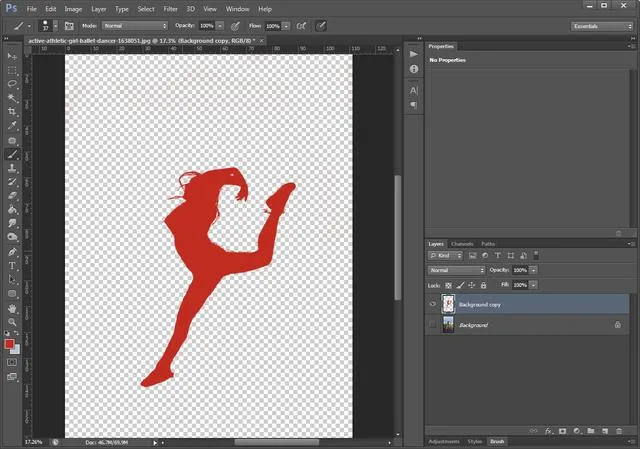Open the Filter menu
This screenshot has height=449, width=640.
click(x=170, y=9)
